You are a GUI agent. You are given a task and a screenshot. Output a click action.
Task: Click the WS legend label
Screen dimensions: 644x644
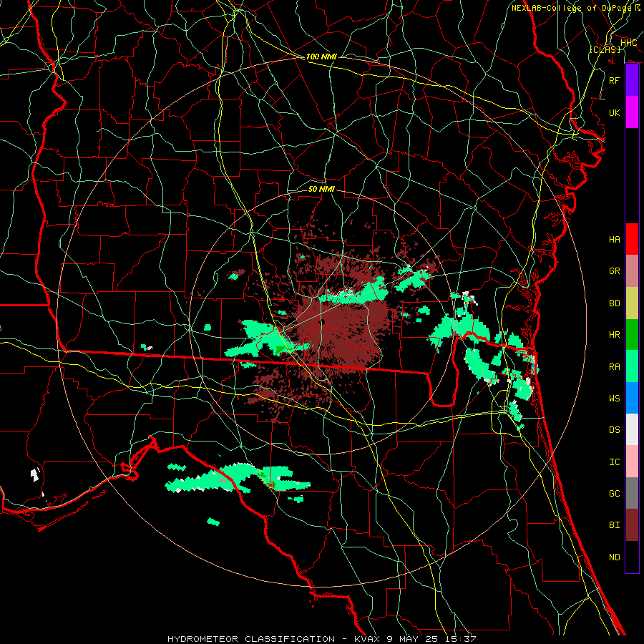click(614, 398)
